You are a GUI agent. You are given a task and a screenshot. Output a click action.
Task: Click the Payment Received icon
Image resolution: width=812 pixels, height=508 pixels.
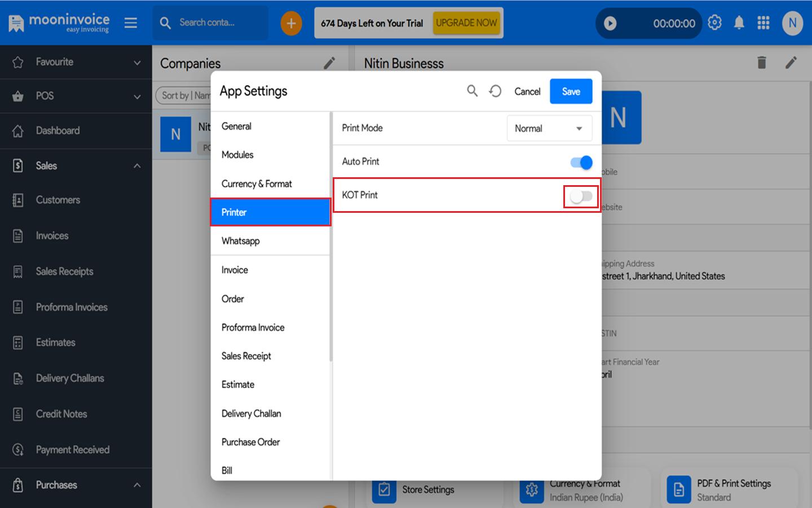point(18,450)
